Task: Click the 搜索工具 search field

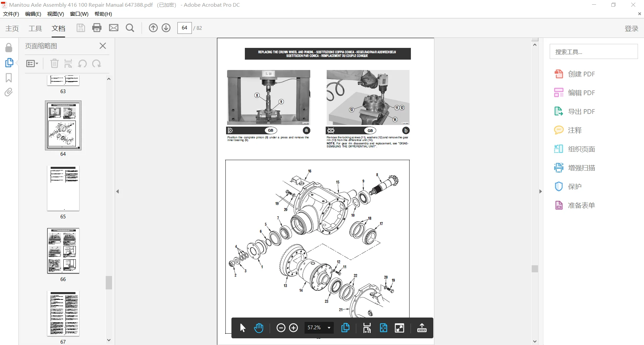Action: point(594,52)
